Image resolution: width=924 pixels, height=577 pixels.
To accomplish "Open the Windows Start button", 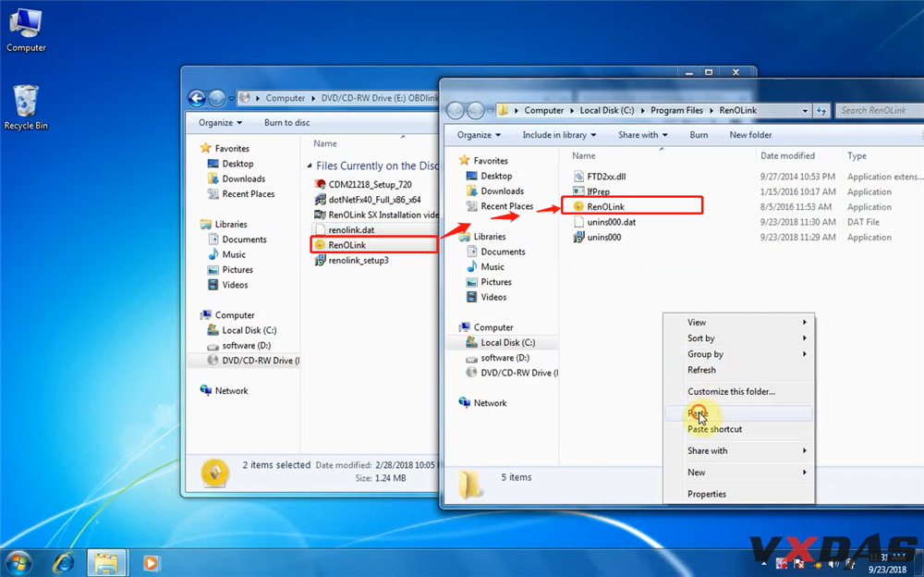I will (18, 563).
